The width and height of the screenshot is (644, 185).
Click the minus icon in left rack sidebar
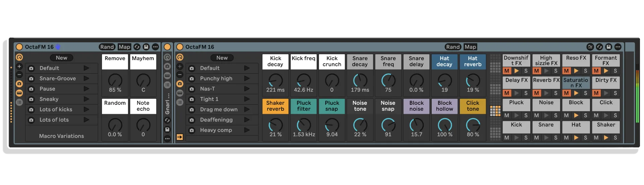19,75
